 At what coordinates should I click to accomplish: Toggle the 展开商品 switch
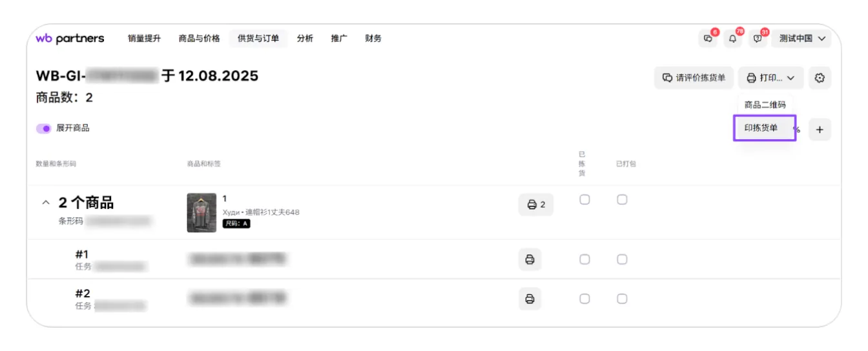(x=44, y=128)
